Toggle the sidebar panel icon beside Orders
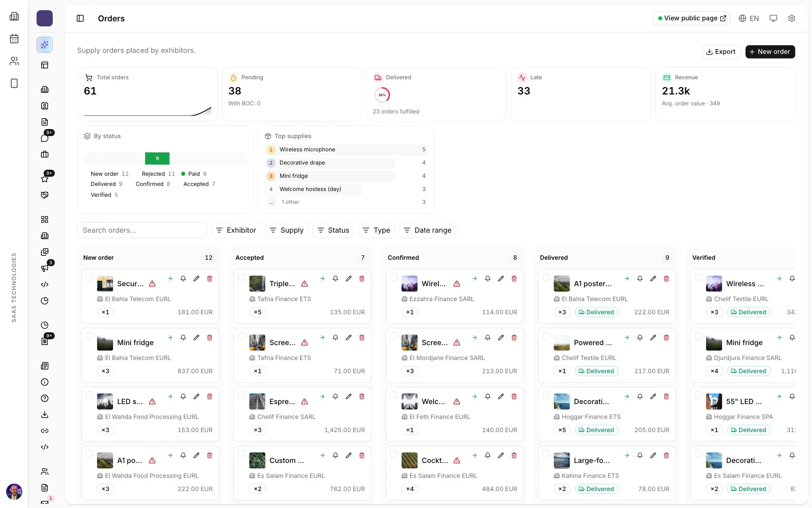Image resolution: width=812 pixels, height=508 pixels. (x=80, y=18)
